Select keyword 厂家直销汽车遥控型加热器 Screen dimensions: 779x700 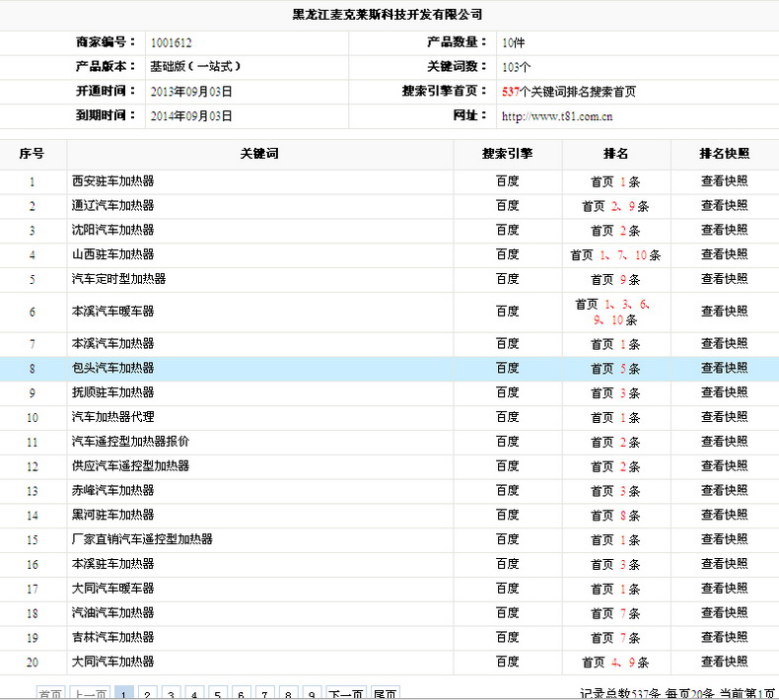point(142,539)
